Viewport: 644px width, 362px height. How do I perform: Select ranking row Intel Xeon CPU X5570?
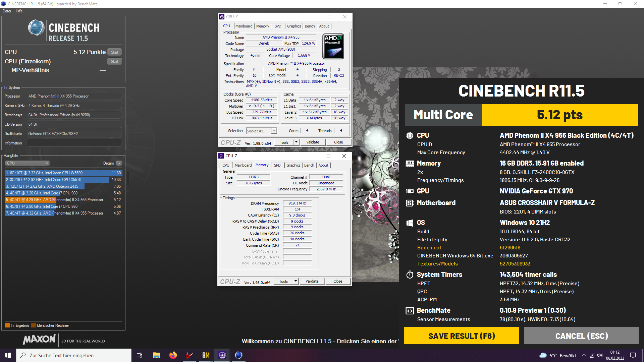coord(63,180)
